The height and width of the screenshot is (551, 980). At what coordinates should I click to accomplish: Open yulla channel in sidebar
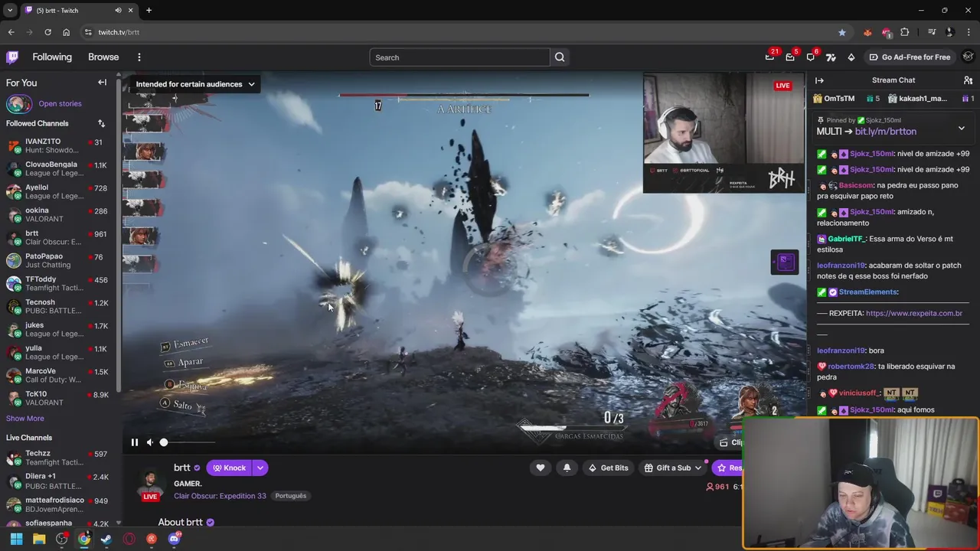pos(58,352)
